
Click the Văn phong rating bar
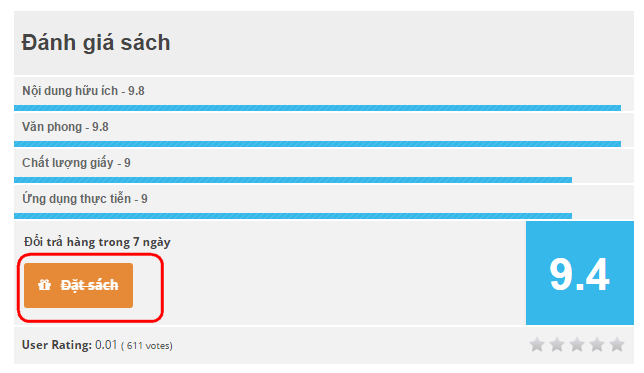(317, 144)
